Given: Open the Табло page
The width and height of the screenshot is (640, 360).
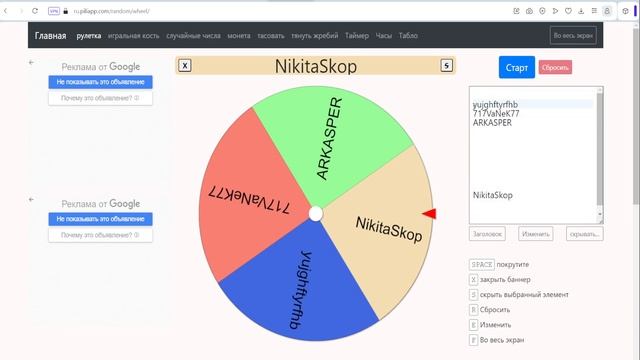Looking at the screenshot, I should (x=408, y=36).
